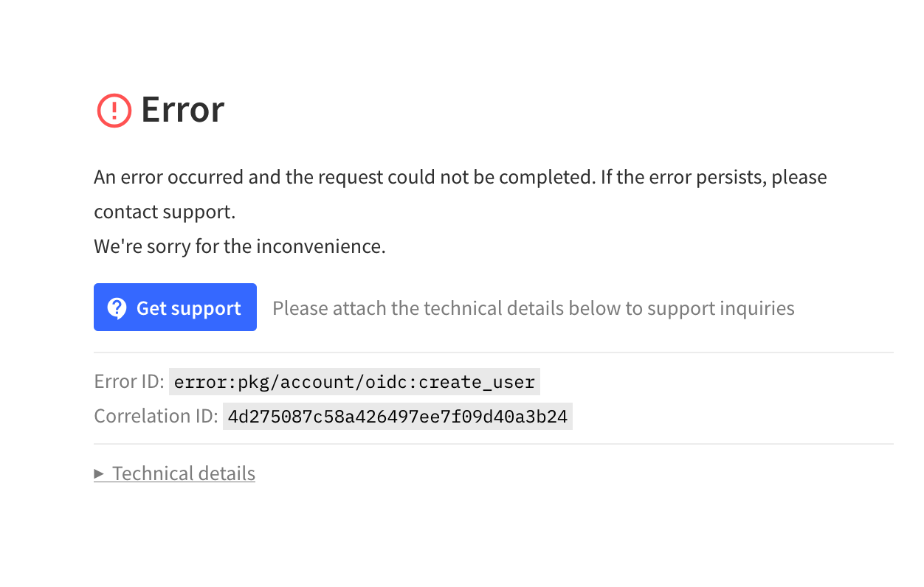Click the "Error ID:" label
Viewport: 924px width, 587px height.
pos(129,382)
